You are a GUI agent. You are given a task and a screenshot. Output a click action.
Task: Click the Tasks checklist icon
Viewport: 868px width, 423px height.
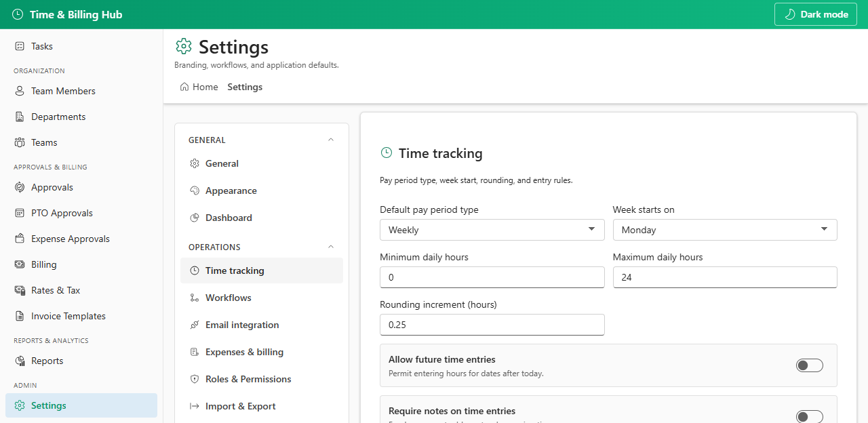click(20, 46)
